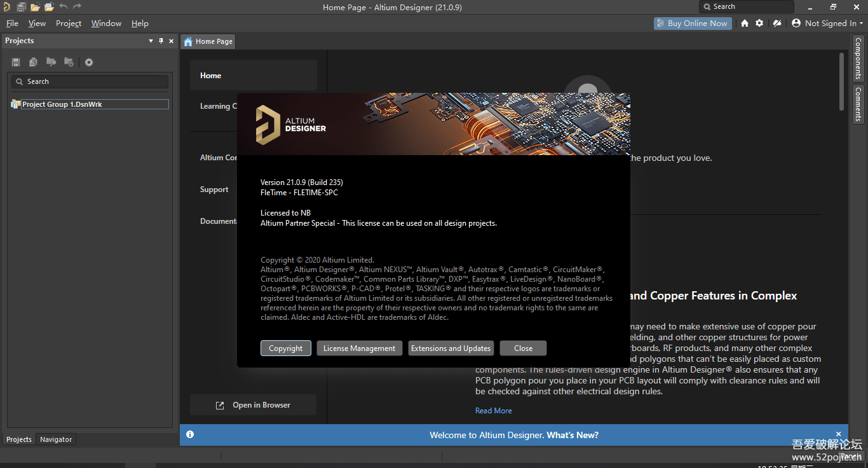The height and width of the screenshot is (468, 868).
Task: Close the Projects panel
Action: pyautogui.click(x=171, y=41)
